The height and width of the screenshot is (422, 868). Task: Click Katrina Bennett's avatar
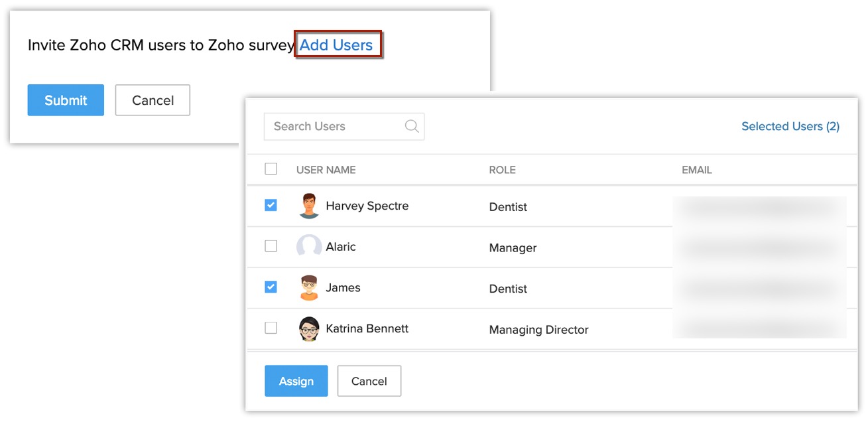coord(309,329)
